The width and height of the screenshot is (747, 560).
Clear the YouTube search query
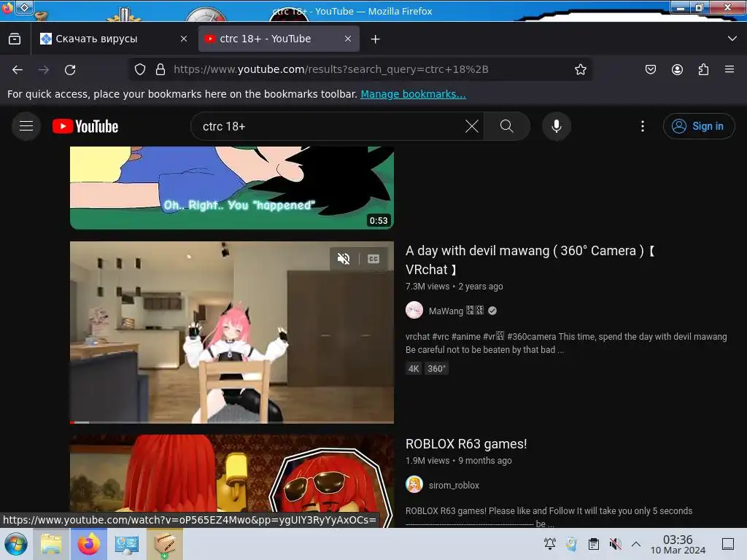coord(472,126)
